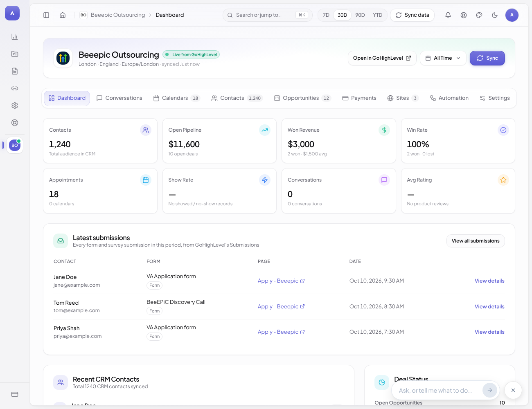Toggle the sidebar panel collapse icon
Screen dimensions: 532x409
pyautogui.click(x=46, y=15)
